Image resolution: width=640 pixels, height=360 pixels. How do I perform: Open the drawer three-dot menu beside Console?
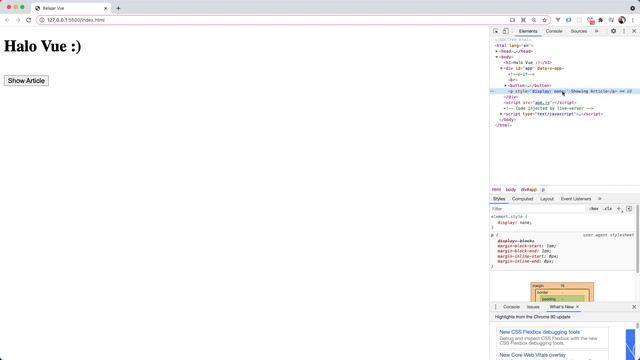(496, 307)
